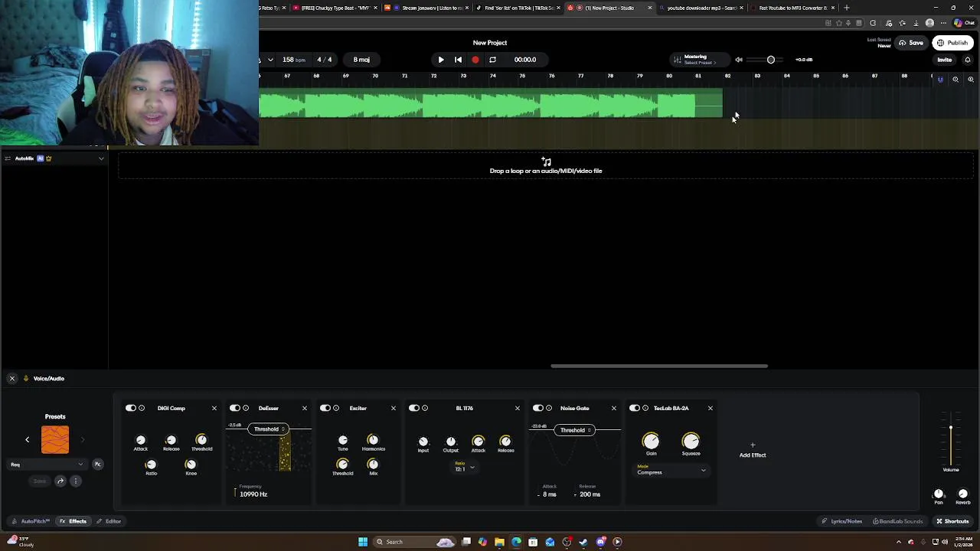
Task: Show info for Noise Gate effect
Action: [549, 409]
